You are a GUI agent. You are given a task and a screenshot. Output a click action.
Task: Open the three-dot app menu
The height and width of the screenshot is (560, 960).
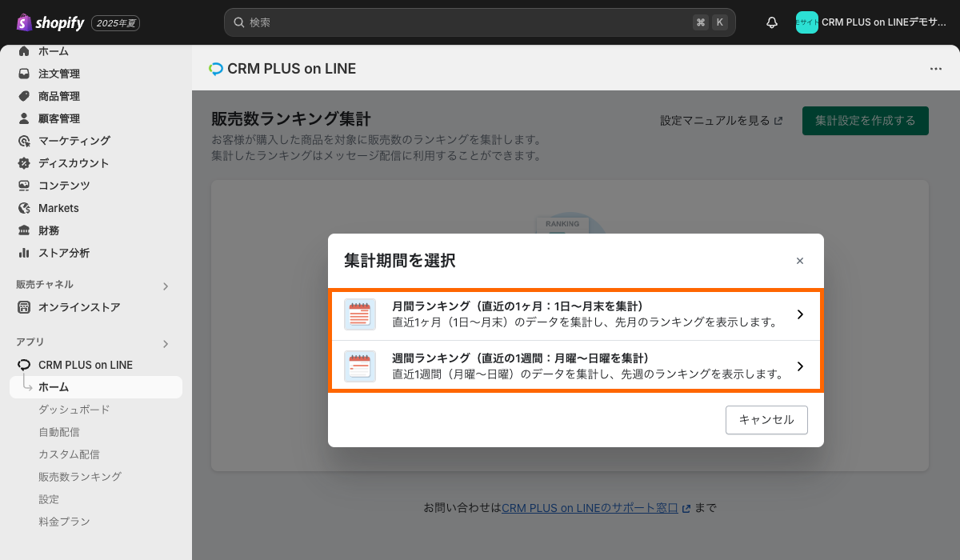tap(936, 69)
